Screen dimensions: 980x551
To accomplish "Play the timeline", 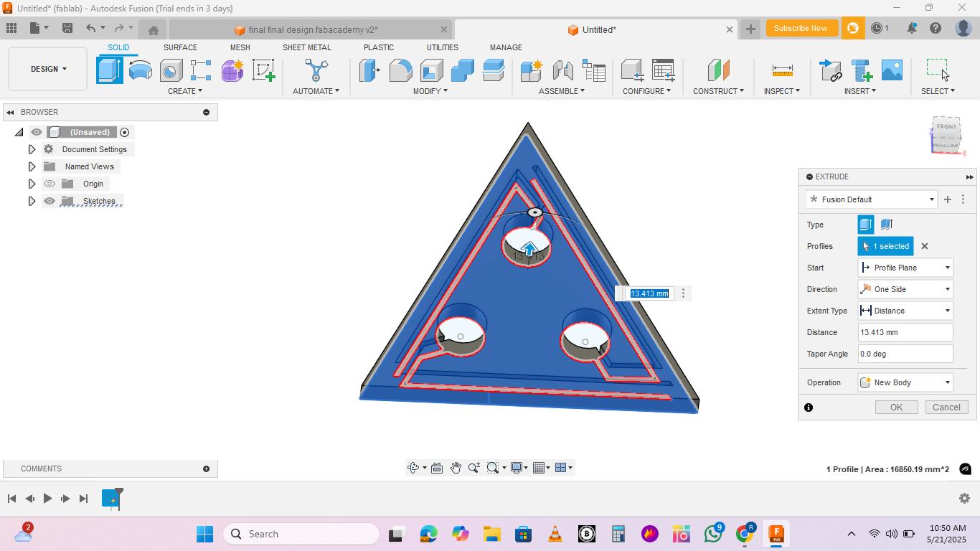I will click(x=47, y=498).
